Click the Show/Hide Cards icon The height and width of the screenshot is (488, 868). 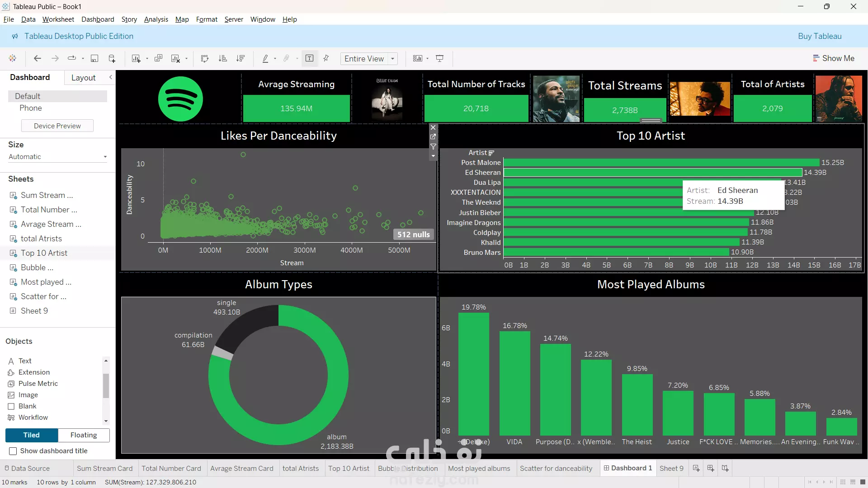pos(418,58)
